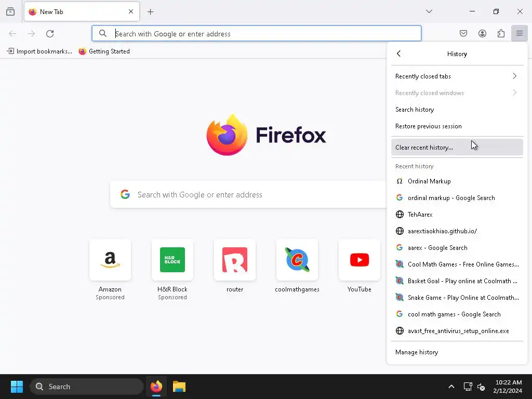Open the TehAarex history entry

(x=457, y=215)
